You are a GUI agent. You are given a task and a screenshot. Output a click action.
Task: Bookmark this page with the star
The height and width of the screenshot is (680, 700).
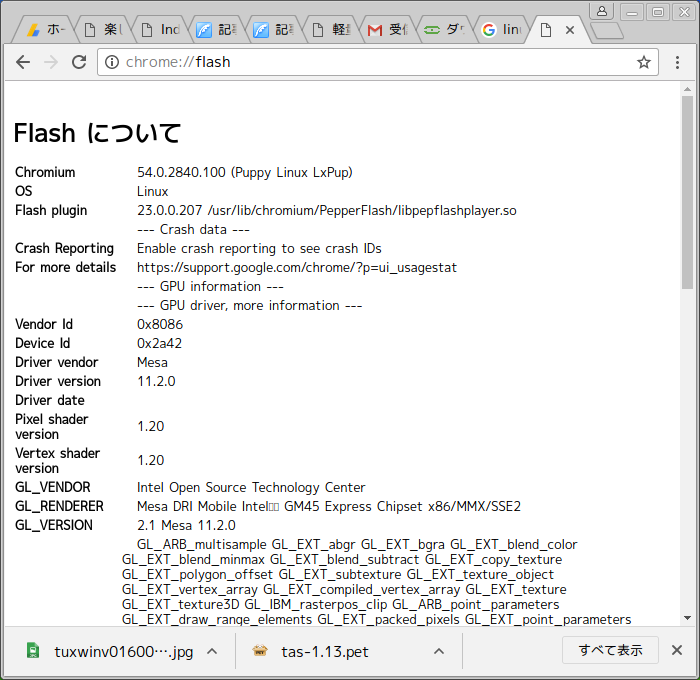(643, 62)
